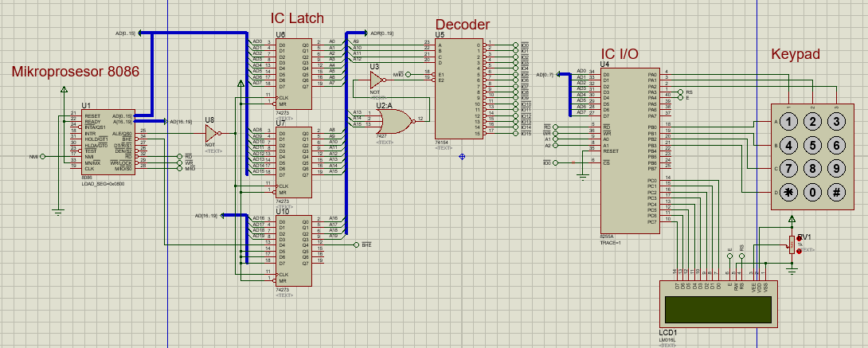This screenshot has width=868, height=348.
Task: Click the ground symbol below U1
Action: (57, 210)
